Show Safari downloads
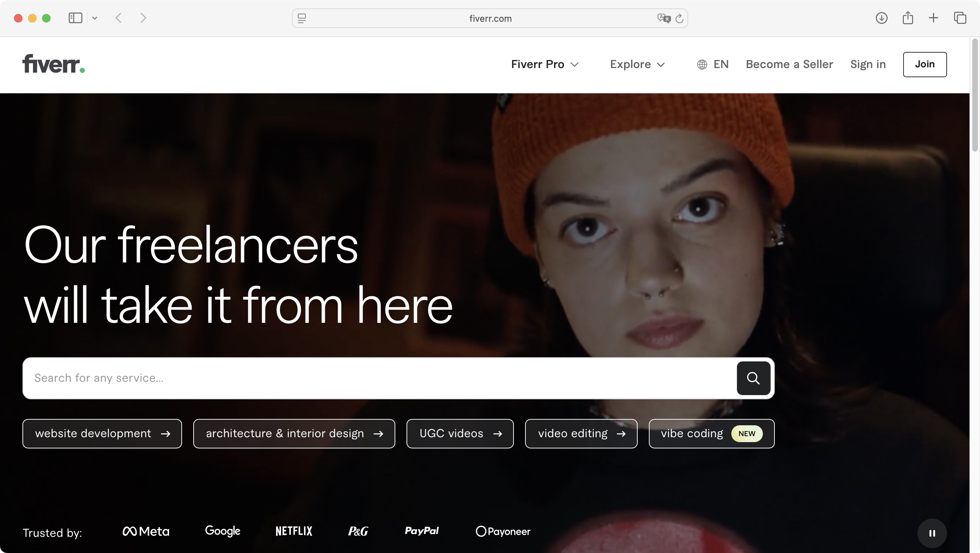Viewport: 980px width, 553px height. (x=881, y=18)
